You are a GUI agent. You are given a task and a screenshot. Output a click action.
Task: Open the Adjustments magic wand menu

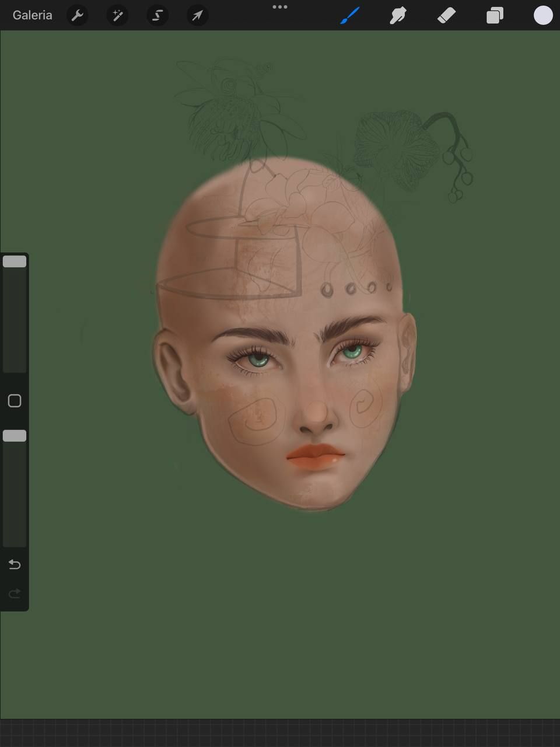[x=117, y=15]
